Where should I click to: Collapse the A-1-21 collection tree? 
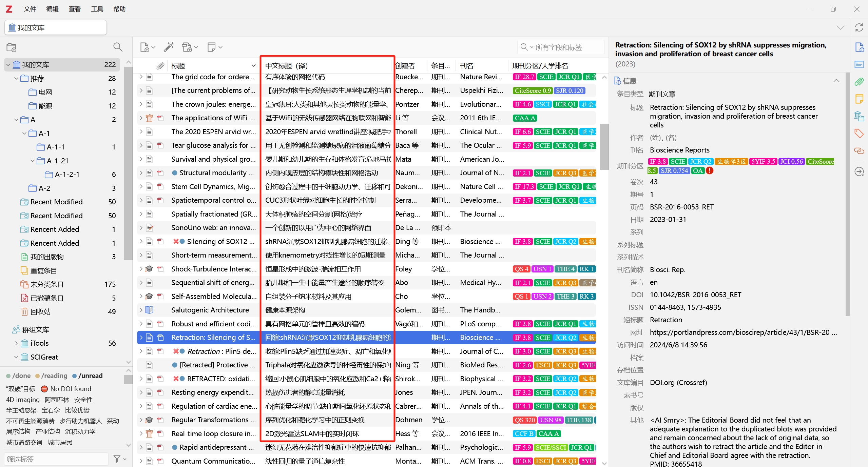pyautogui.click(x=32, y=161)
